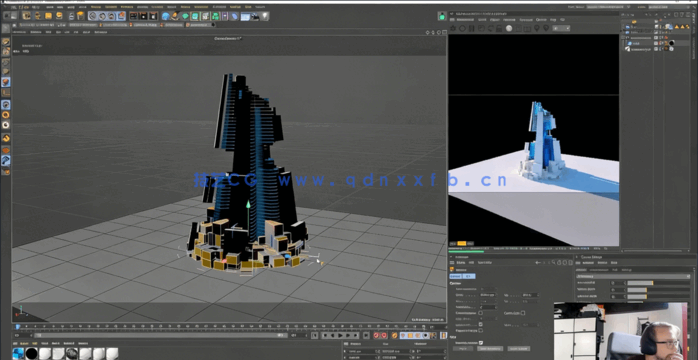Click the green Y-axis gizmo arrow

248,205
